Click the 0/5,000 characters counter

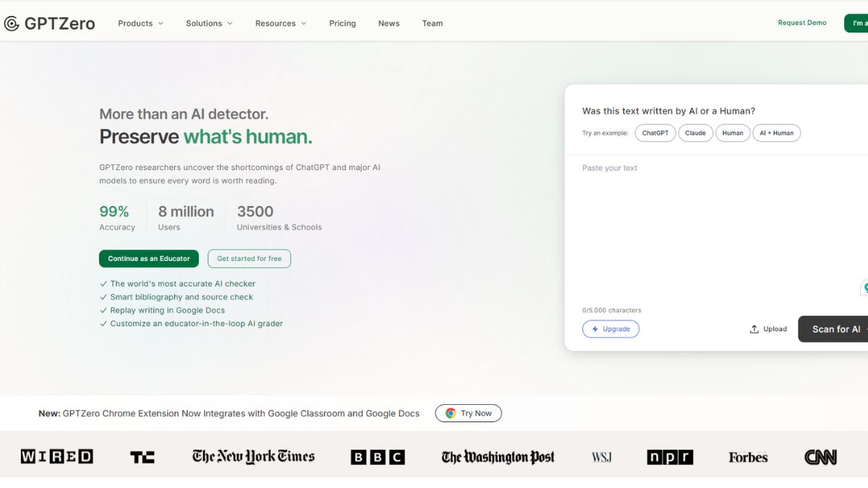612,310
